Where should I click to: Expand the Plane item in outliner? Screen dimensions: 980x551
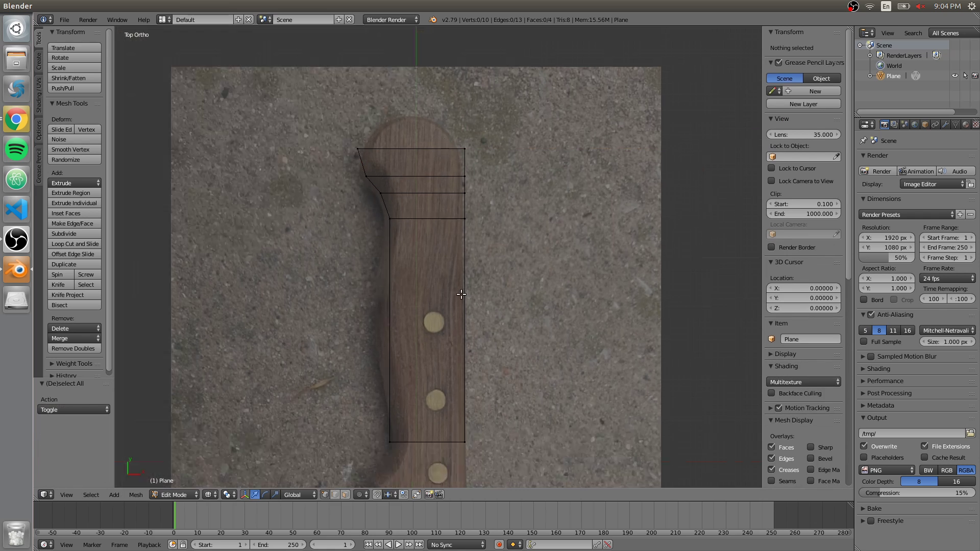[870, 76]
